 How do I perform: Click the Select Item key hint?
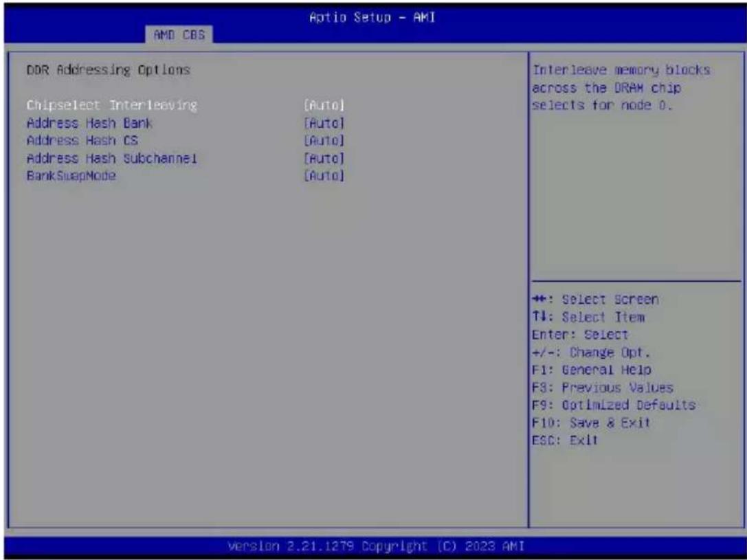coord(588,317)
